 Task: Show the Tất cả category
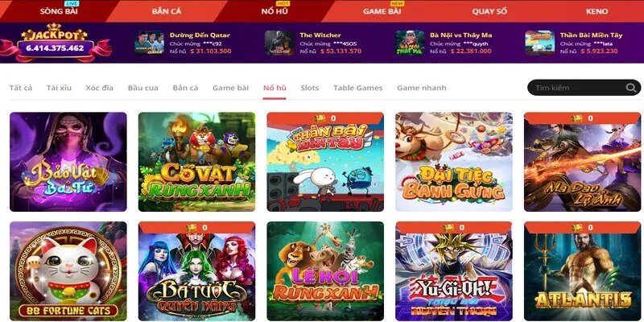pyautogui.click(x=21, y=88)
